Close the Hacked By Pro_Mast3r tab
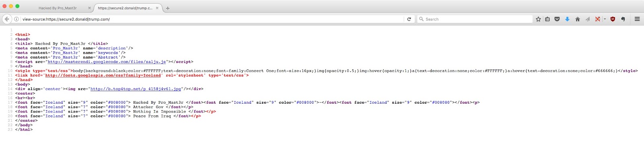The height and width of the screenshot is (167, 644). [x=89, y=8]
